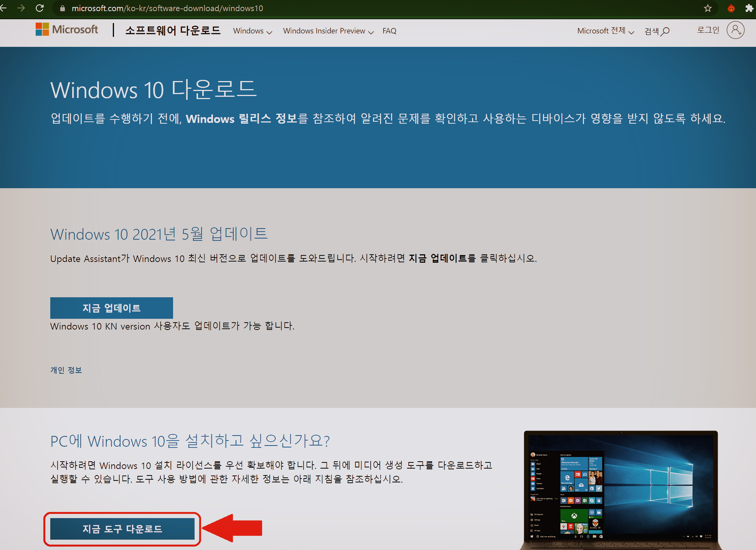The image size is (756, 550).
Task: Expand the Microsoft 전체 dropdown
Action: point(606,31)
